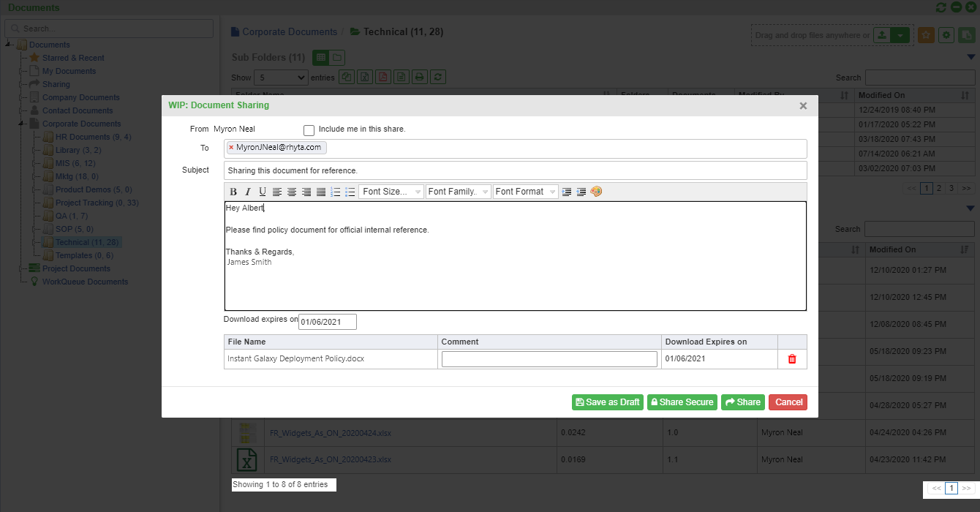Toggle bold formatting in the editor toolbar
This screenshot has width=980, height=512.
pyautogui.click(x=233, y=192)
